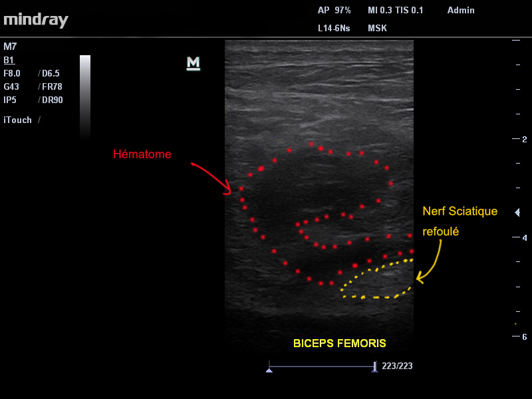The image size is (532, 399).
Task: Click the yellow arrow pointing to sciatic nerve
Action: pyautogui.click(x=430, y=261)
